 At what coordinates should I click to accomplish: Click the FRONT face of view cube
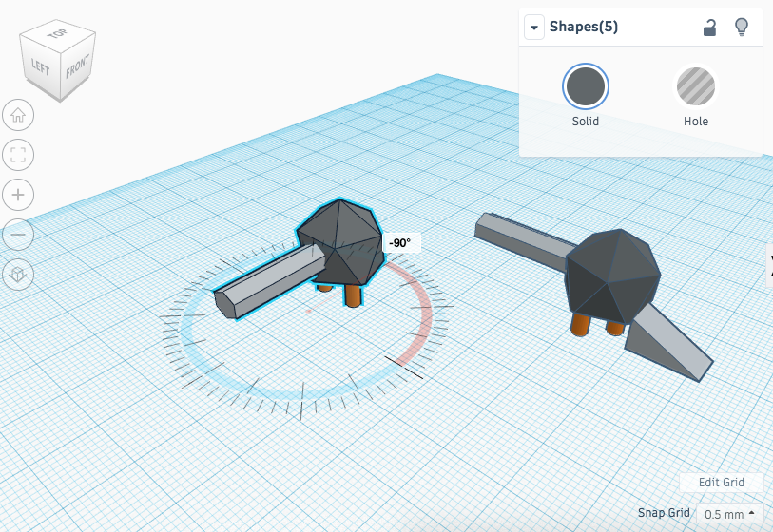click(77, 66)
